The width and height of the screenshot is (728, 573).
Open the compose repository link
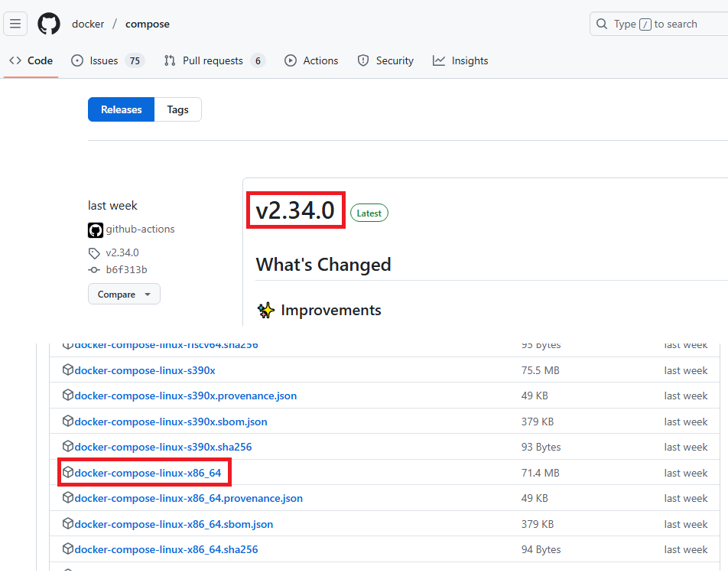pos(147,24)
